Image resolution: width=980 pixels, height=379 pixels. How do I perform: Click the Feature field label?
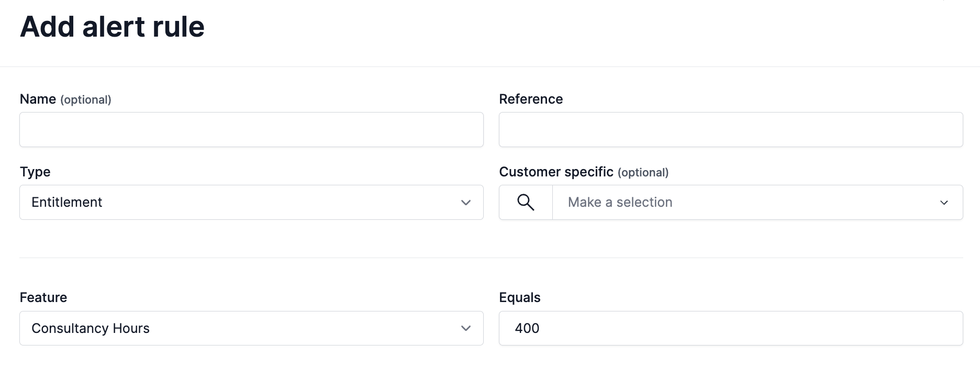(x=43, y=298)
